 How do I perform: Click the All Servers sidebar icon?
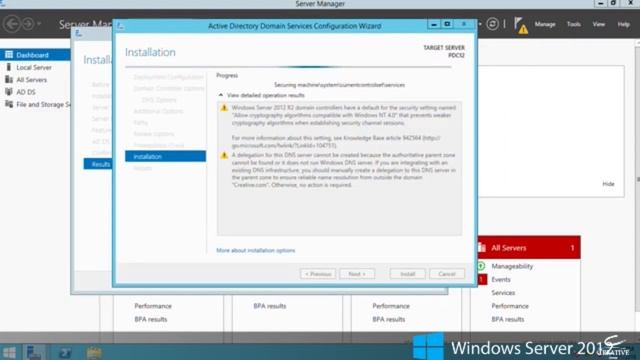coord(9,80)
